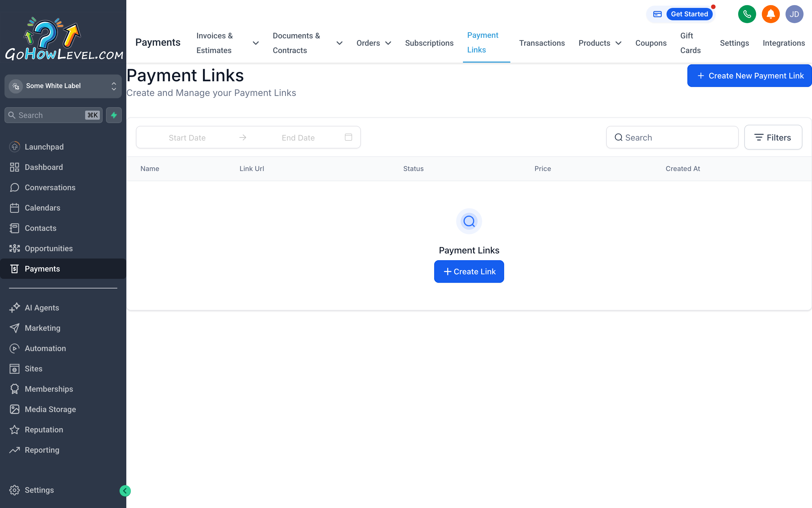Open the Memberships badge icon
The height and width of the screenshot is (508, 812).
(14, 389)
